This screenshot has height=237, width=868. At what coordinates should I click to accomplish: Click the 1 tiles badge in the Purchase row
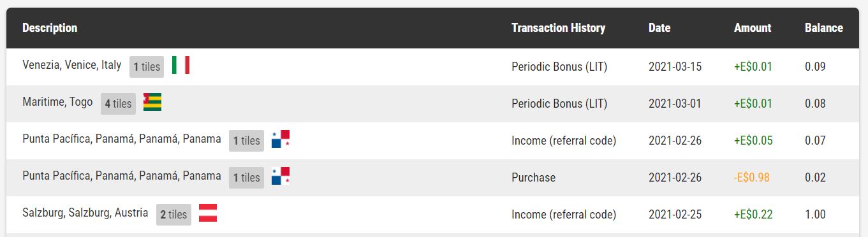[246, 177]
